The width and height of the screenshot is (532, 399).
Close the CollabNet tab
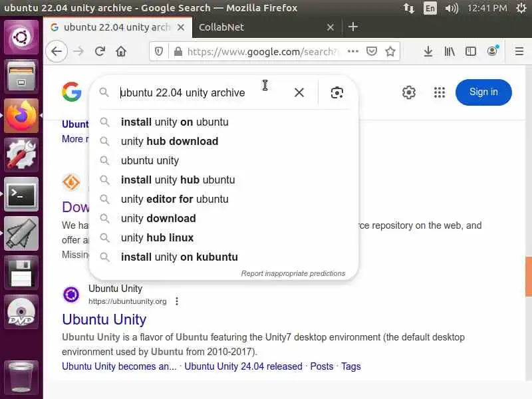(331, 27)
